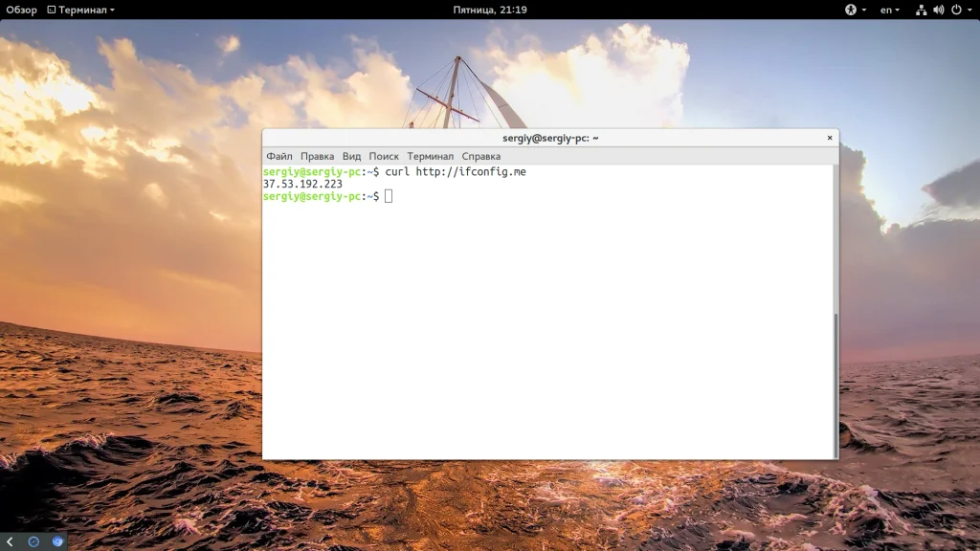Viewport: 980px width, 551px height.
Task: Click the bright blue Chromium tray icon
Action: [57, 541]
